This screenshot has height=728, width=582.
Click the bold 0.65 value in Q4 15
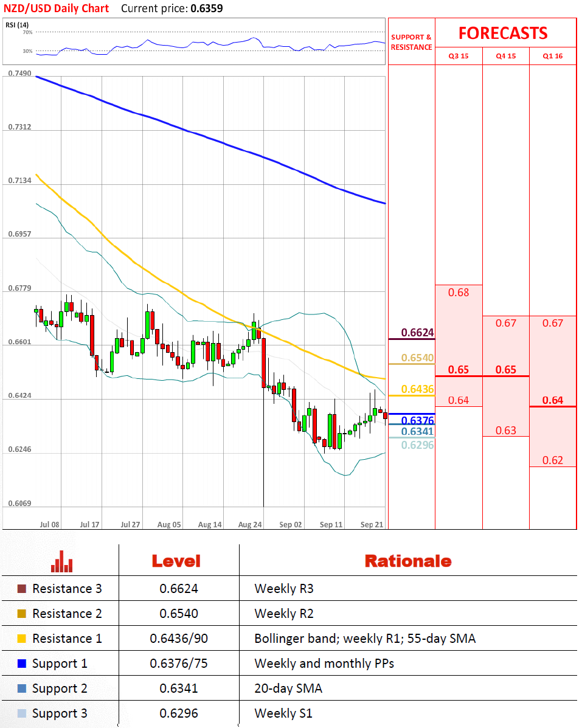[x=506, y=370]
